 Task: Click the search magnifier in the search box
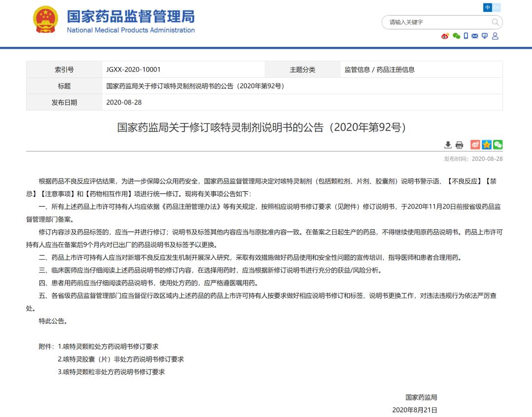pos(495,22)
